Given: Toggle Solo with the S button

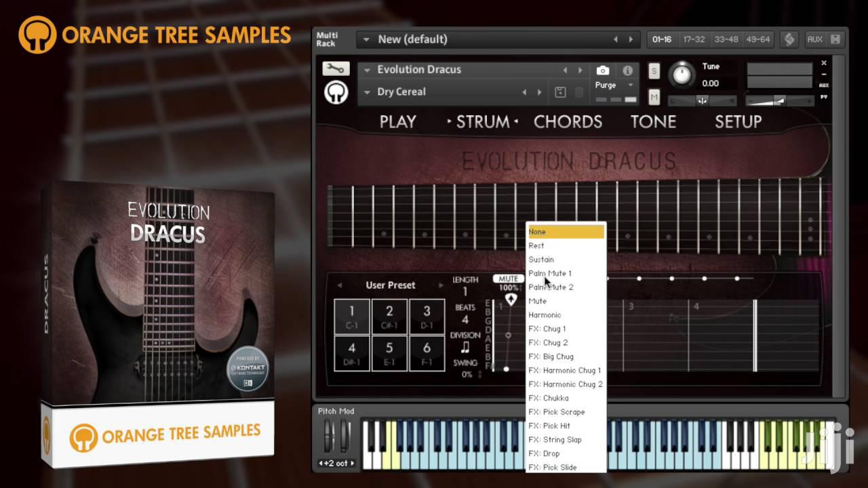Looking at the screenshot, I should 654,71.
